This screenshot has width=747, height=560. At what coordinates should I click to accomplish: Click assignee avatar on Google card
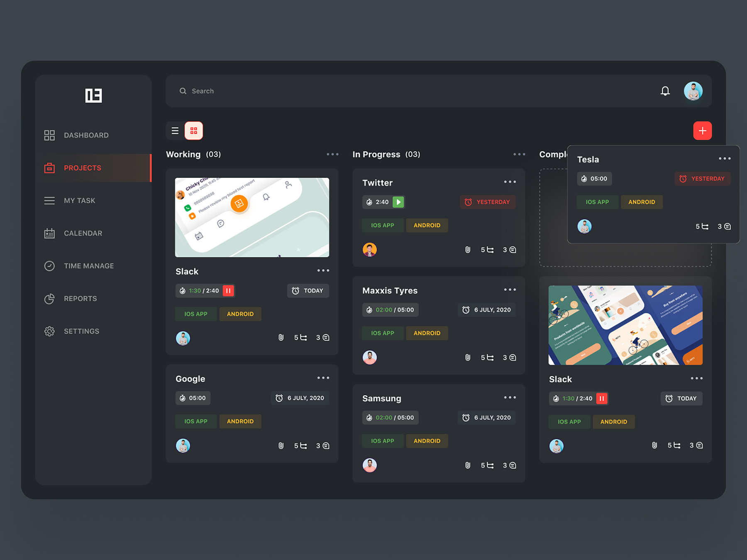point(183,446)
